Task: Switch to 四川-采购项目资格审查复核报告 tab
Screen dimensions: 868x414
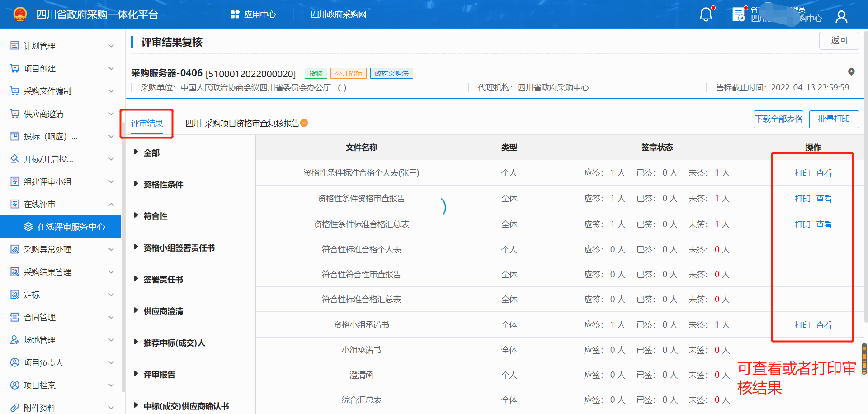Action: tap(242, 123)
